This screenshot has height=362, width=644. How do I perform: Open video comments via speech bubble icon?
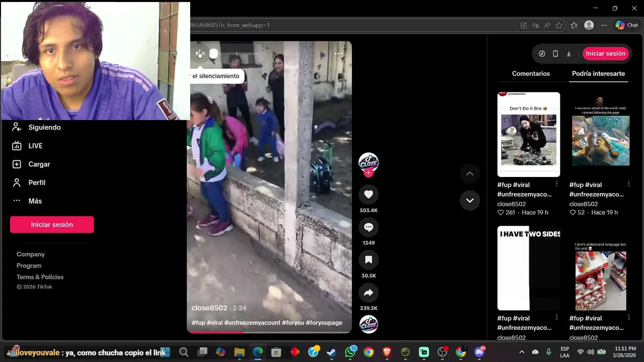[368, 227]
